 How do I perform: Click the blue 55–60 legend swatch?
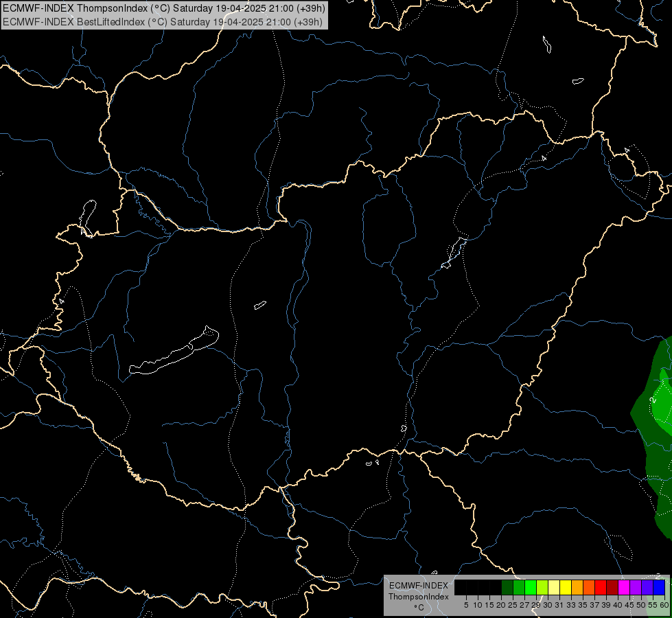tap(659, 587)
